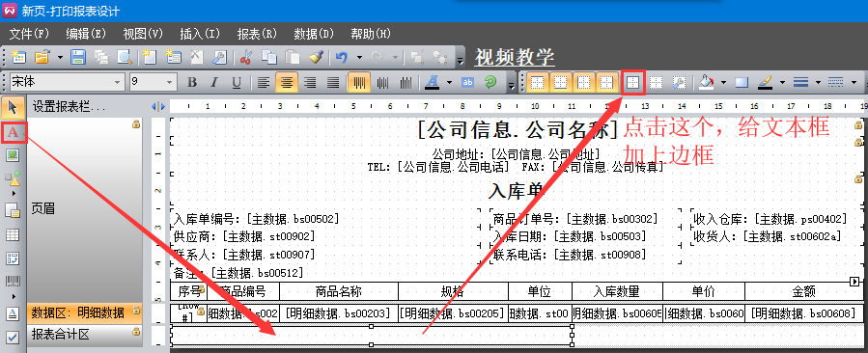Click the all-borders frame button
The image size is (868, 353).
tap(632, 82)
